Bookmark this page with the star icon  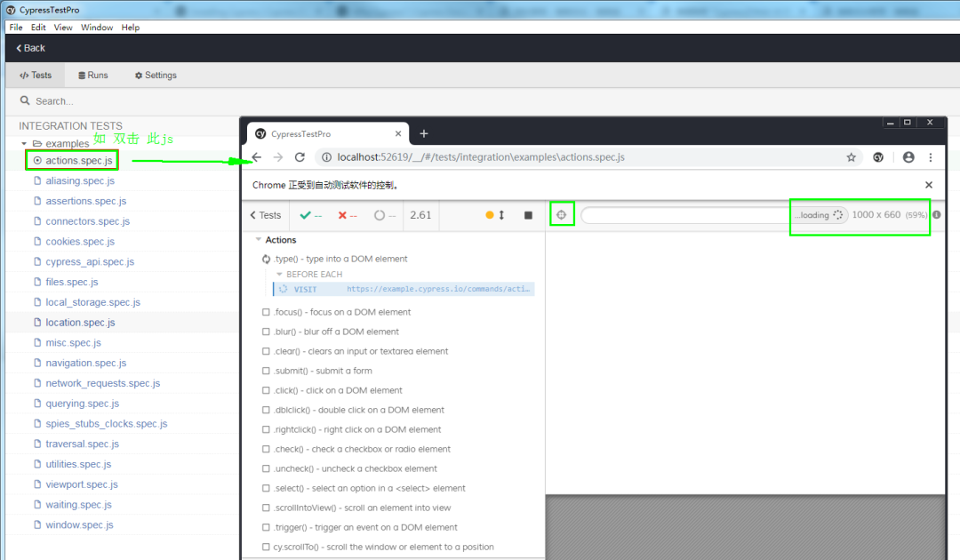[x=851, y=157]
